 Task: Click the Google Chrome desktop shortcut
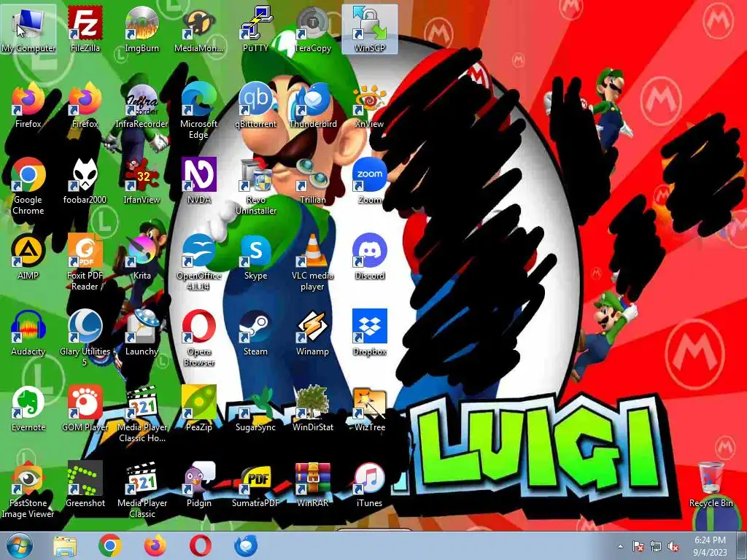[28, 186]
